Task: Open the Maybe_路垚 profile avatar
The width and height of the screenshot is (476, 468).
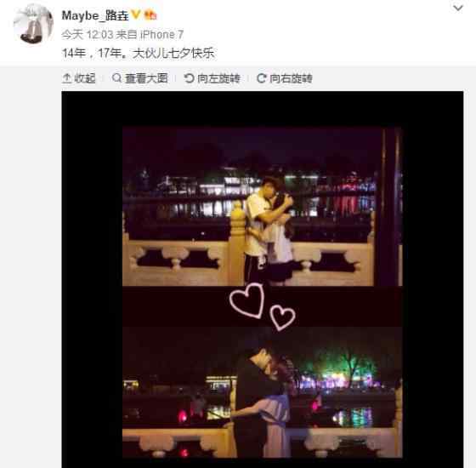Action: tap(33, 25)
